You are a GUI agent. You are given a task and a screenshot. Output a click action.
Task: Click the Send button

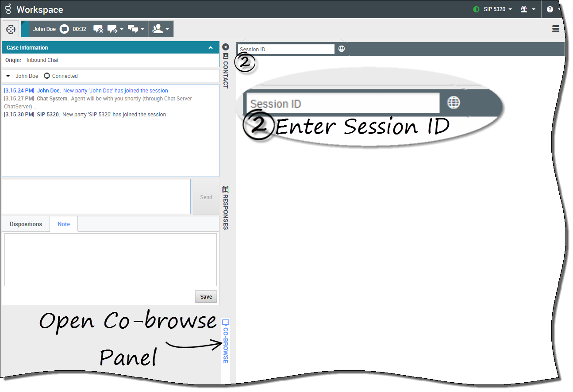206,197
